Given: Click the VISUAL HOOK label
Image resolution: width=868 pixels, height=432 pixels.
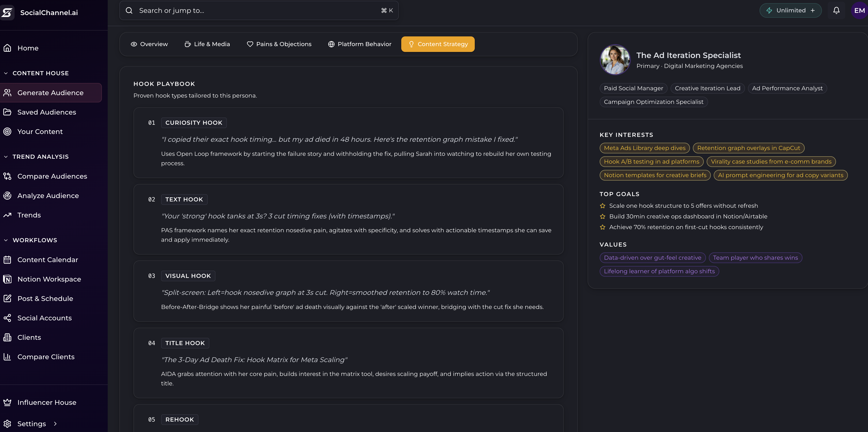Looking at the screenshot, I should point(188,276).
